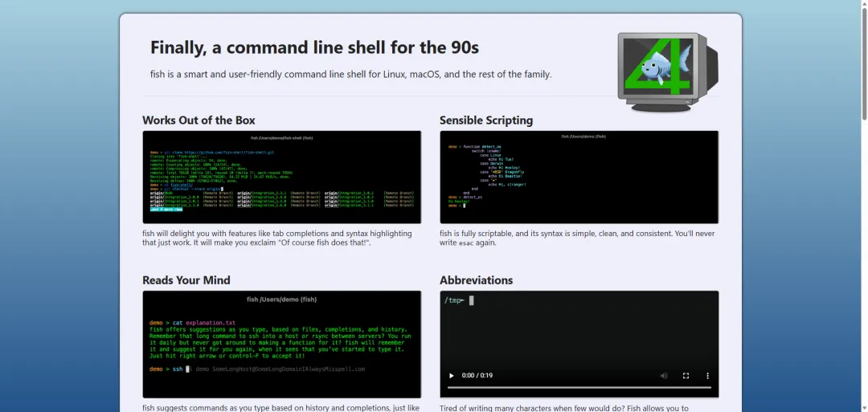Mute the Abbreviations video volume icon
This screenshot has width=868, height=412.
664,376
